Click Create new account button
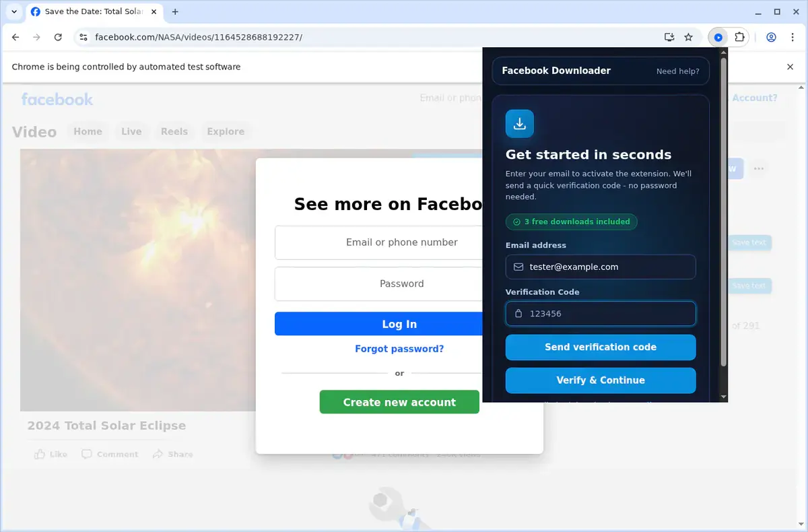808x532 pixels. tap(399, 402)
